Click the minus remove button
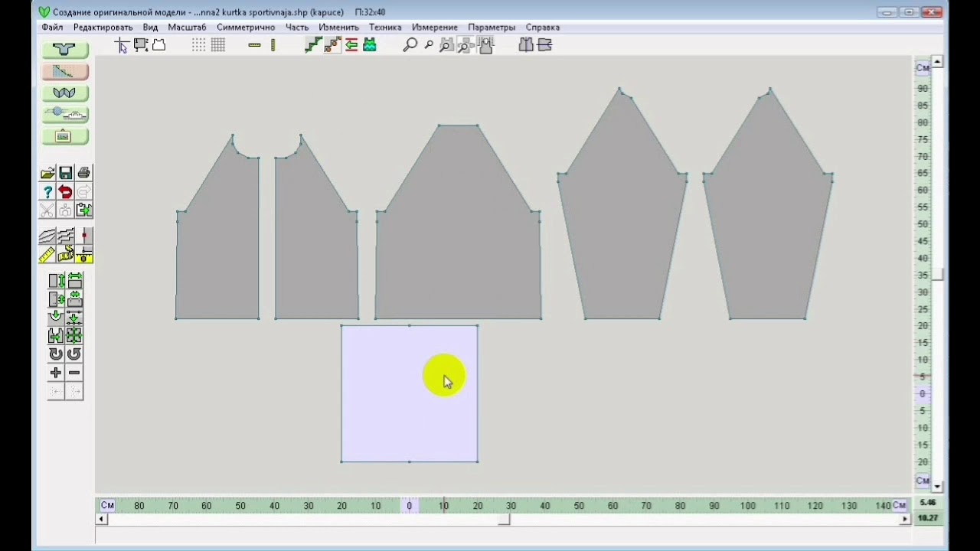 74,373
